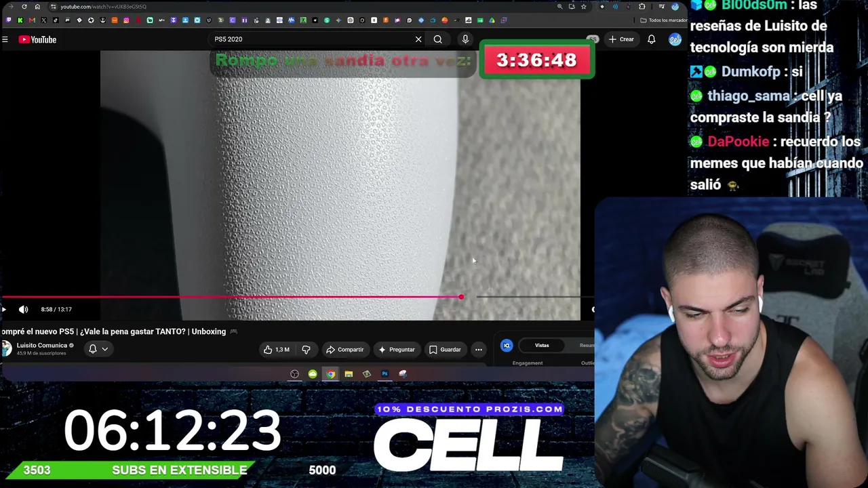The height and width of the screenshot is (488, 868).
Task: Select the Vistas tab in the stats panel
Action: coord(542,346)
